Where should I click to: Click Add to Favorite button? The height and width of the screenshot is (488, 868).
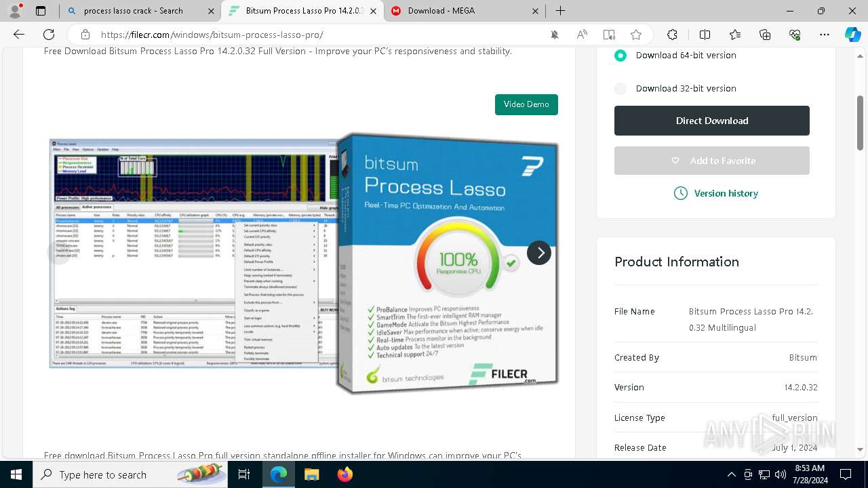pos(712,161)
